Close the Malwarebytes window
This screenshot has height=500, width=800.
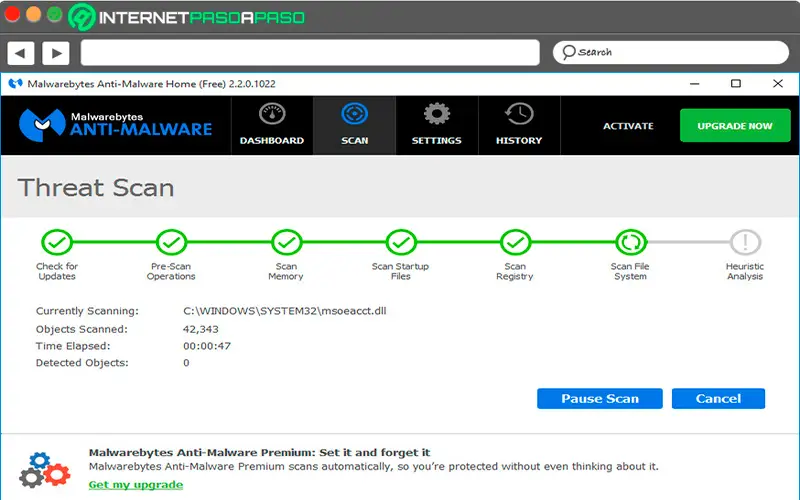click(x=778, y=84)
